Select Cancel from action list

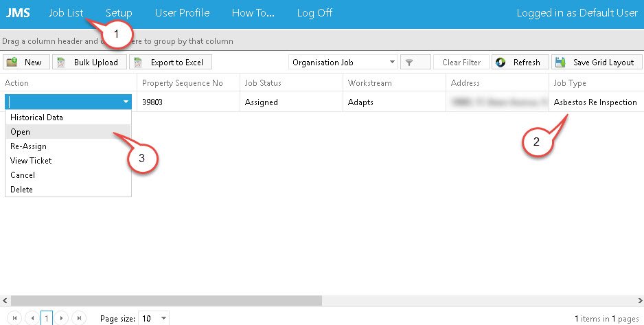(68, 175)
